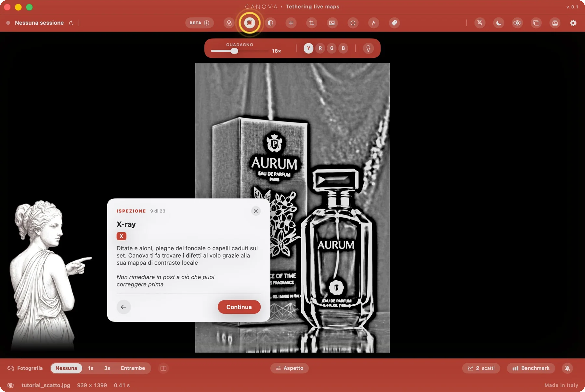Open settings with the gear icon
Image resolution: width=585 pixels, height=392 pixels.
point(573,23)
